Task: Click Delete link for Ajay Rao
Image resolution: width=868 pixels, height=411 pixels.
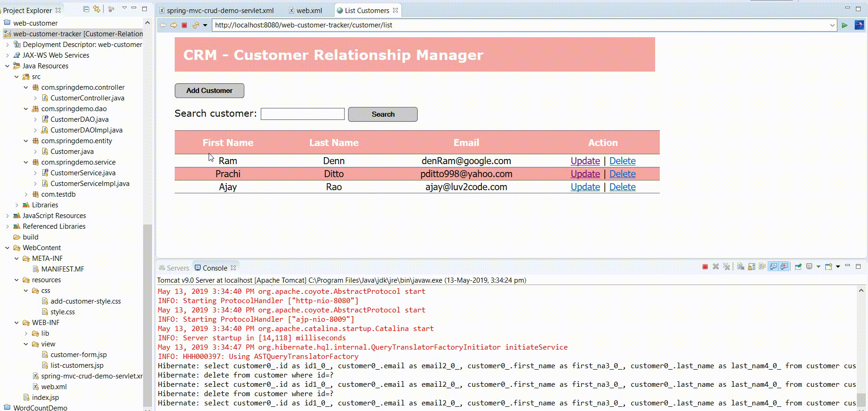Action: pos(622,187)
